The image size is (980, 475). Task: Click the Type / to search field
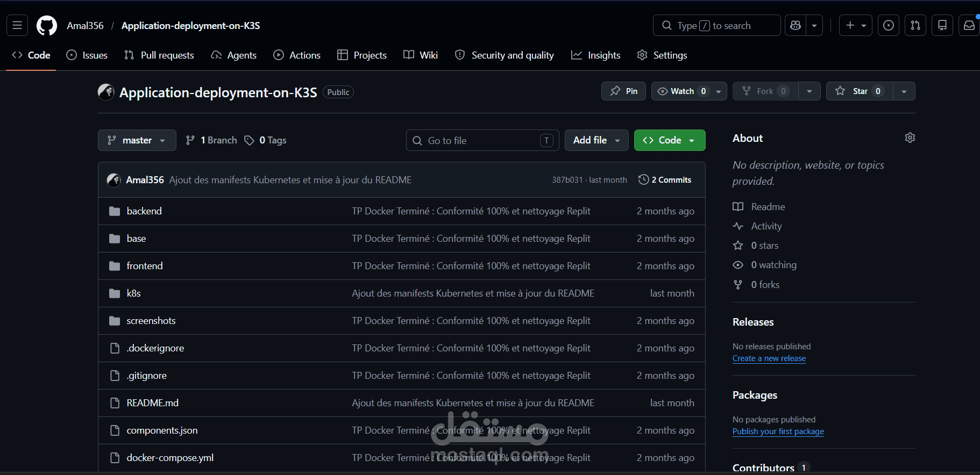click(x=717, y=25)
